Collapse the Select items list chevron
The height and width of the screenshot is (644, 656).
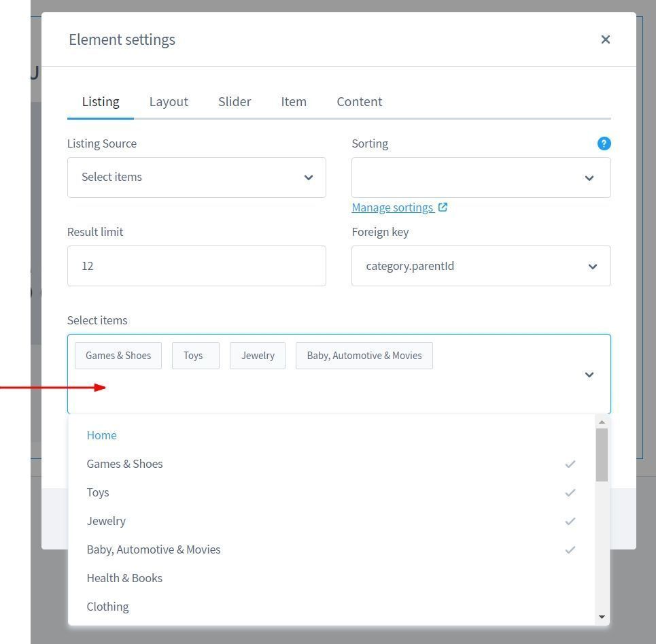pos(589,375)
